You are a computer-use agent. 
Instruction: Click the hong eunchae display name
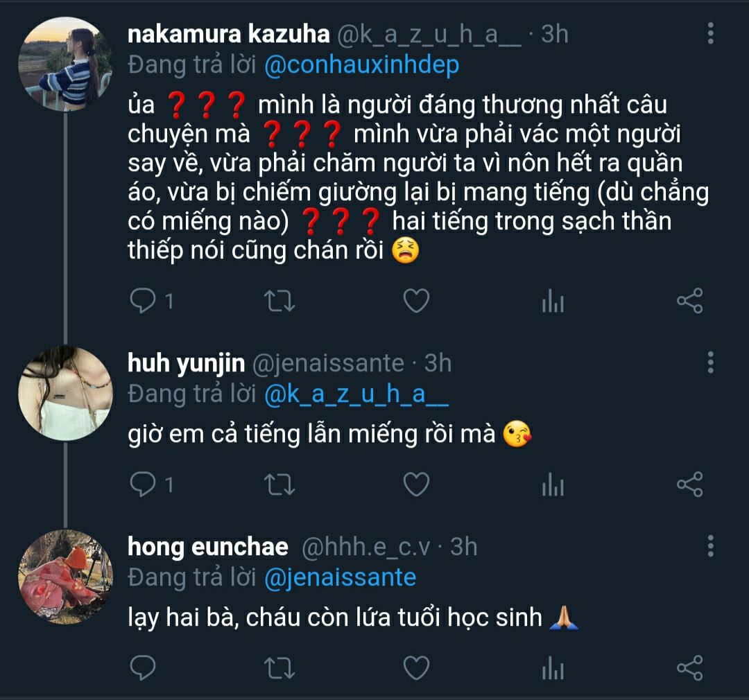[208, 547]
